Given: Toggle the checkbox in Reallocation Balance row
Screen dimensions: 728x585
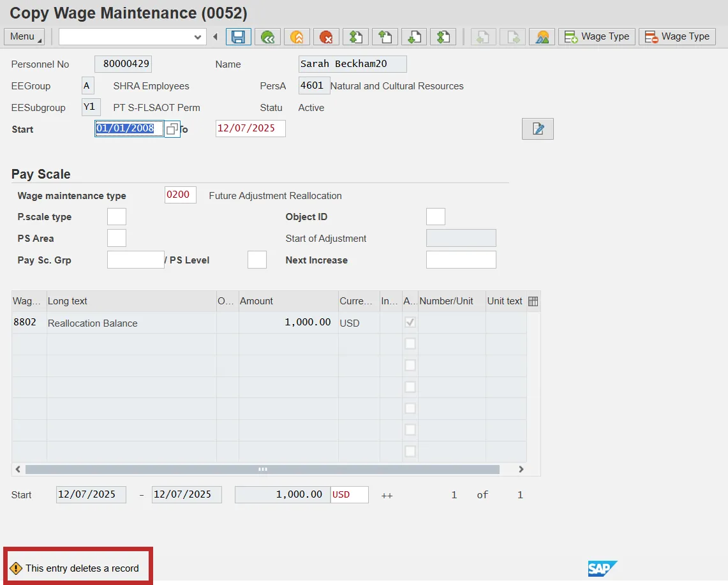Looking at the screenshot, I should coord(410,323).
